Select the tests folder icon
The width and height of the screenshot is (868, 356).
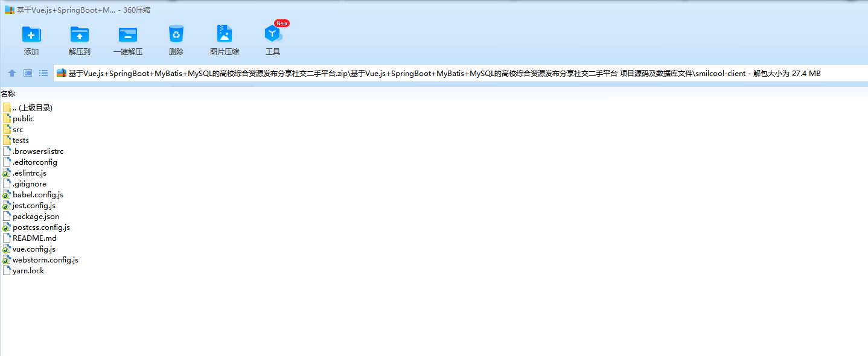click(7, 140)
